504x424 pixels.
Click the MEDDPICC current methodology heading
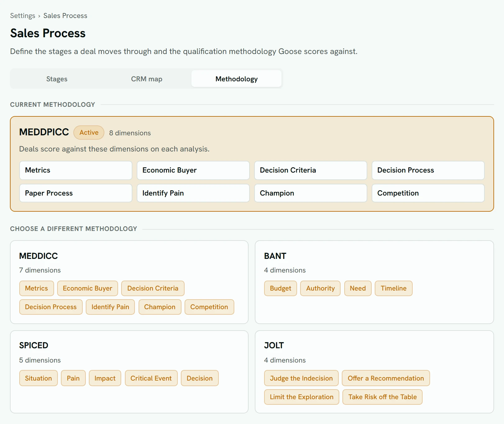(44, 132)
